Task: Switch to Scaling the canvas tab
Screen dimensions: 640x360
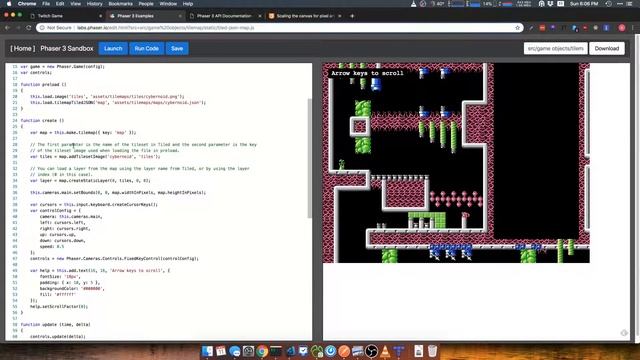Action: tap(305, 16)
